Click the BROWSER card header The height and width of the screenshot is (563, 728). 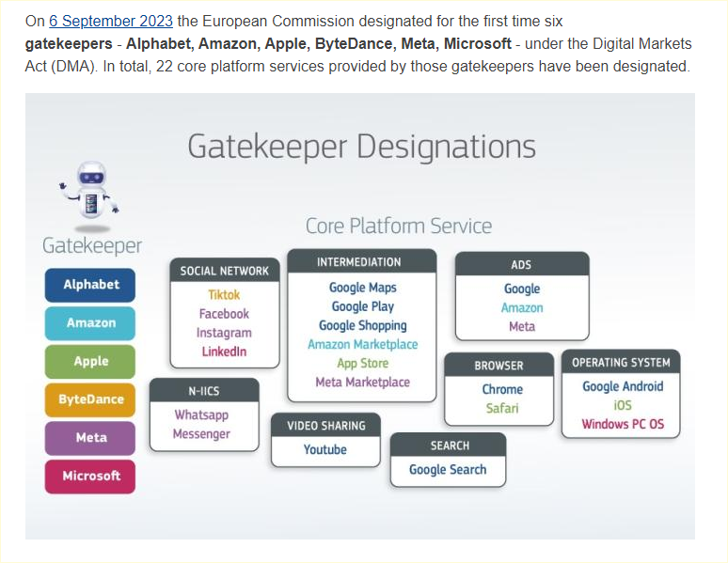tap(499, 366)
